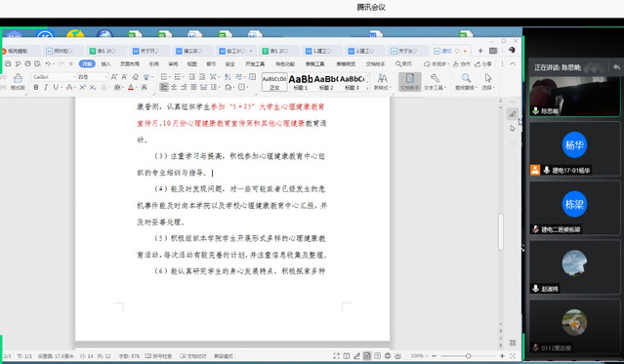This screenshot has width=624, height=364.
Task: Expand the font color dropdown arrow
Action: (137, 88)
